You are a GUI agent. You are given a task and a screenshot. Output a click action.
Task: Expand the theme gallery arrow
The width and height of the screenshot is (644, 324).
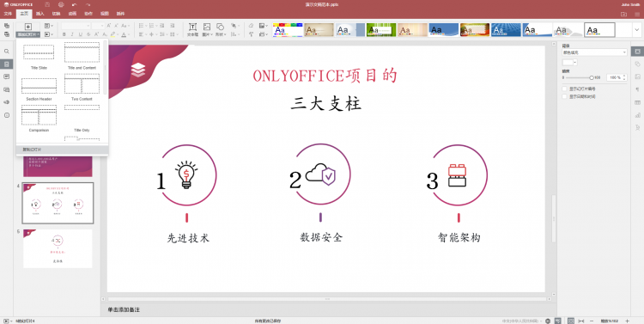637,29
